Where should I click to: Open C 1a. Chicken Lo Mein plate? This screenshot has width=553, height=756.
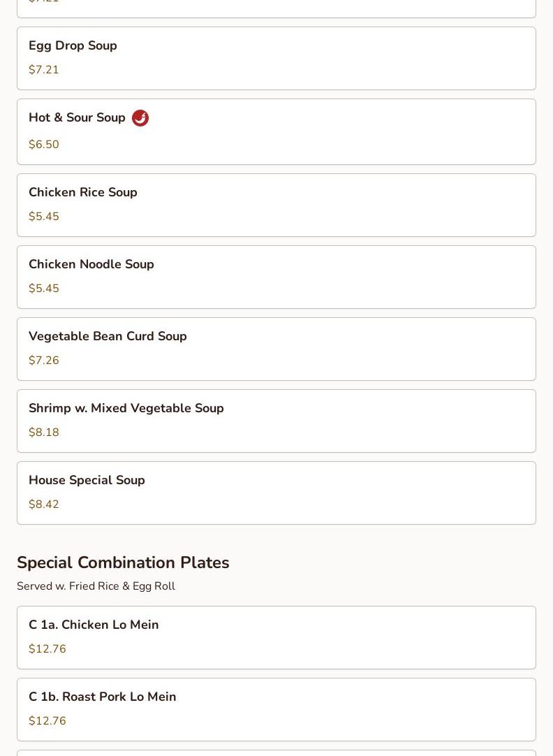pos(276,637)
